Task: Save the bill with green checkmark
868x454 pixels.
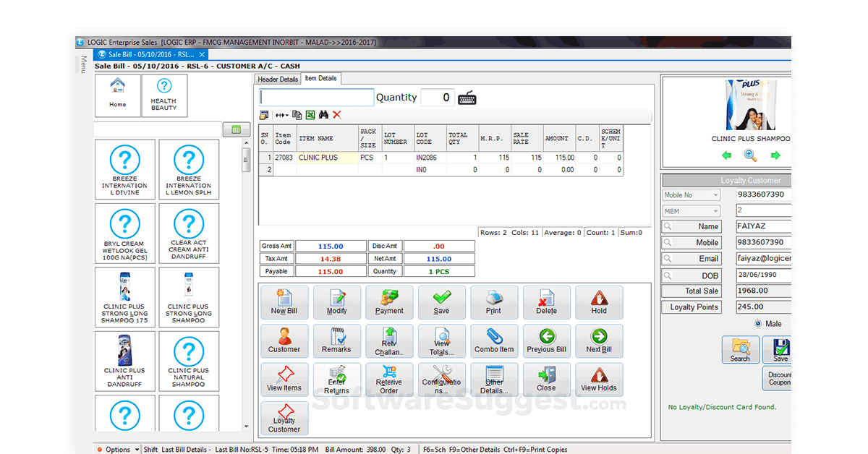Action: click(441, 302)
